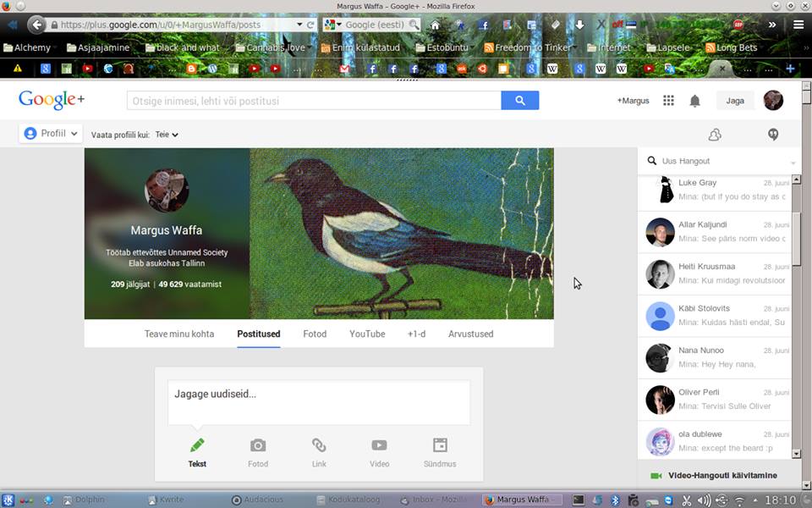The height and width of the screenshot is (508, 812).
Task: Click the Jaga share button
Action: tap(735, 101)
